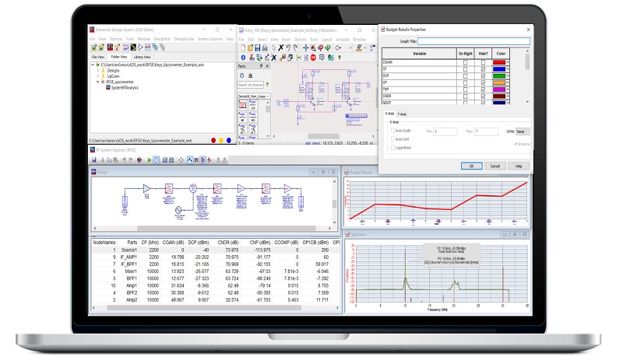The height and width of the screenshot is (364, 623).
Task: Open DesignKits menu in ADS main window
Action: pyautogui.click(x=162, y=39)
